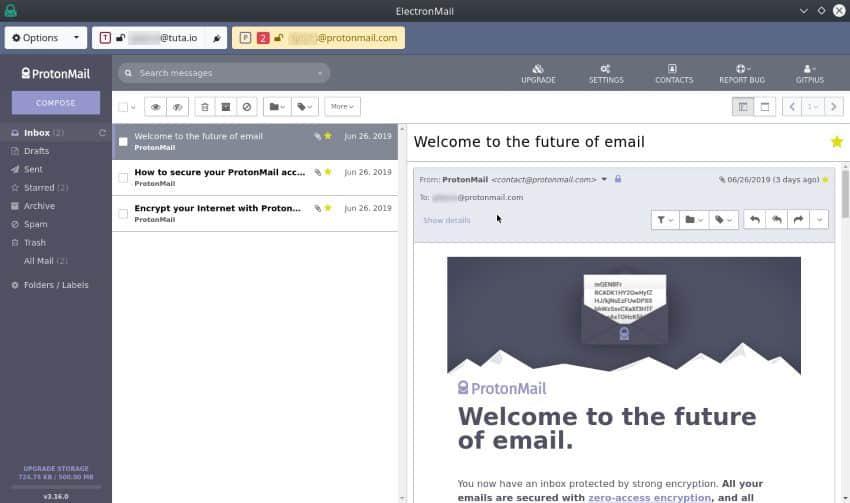Click the Search messages field

point(223,73)
